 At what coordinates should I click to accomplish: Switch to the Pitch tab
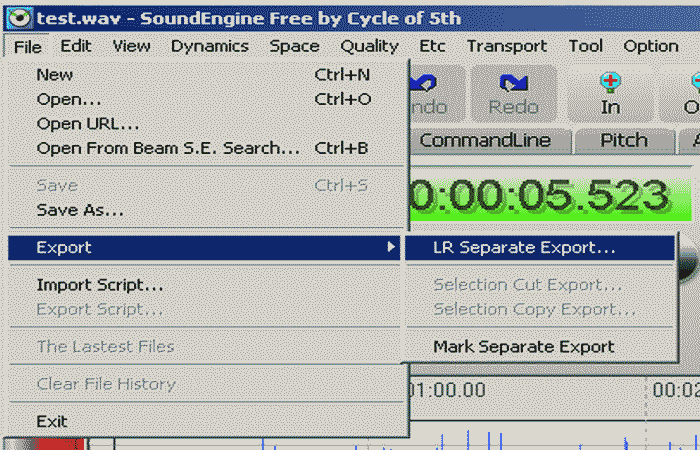click(624, 141)
